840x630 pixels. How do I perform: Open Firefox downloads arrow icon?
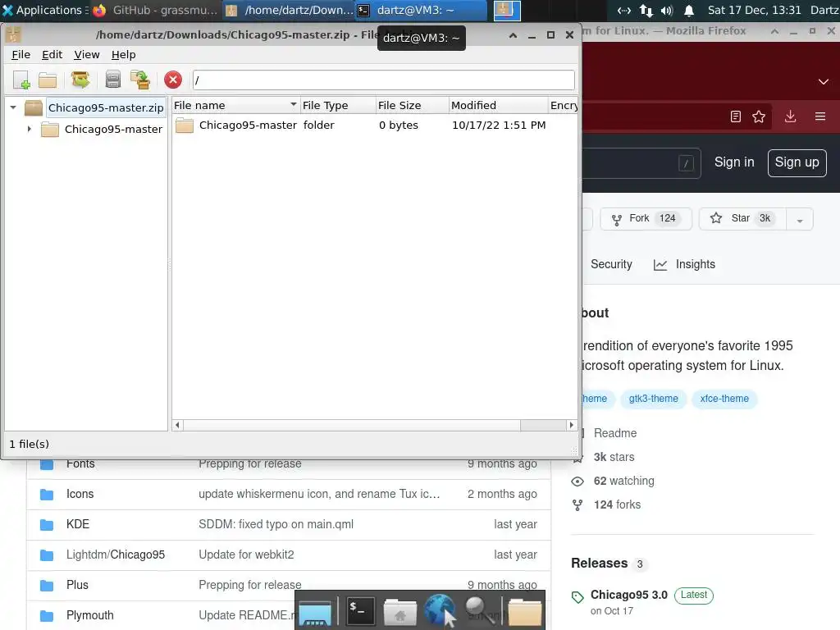pos(790,116)
